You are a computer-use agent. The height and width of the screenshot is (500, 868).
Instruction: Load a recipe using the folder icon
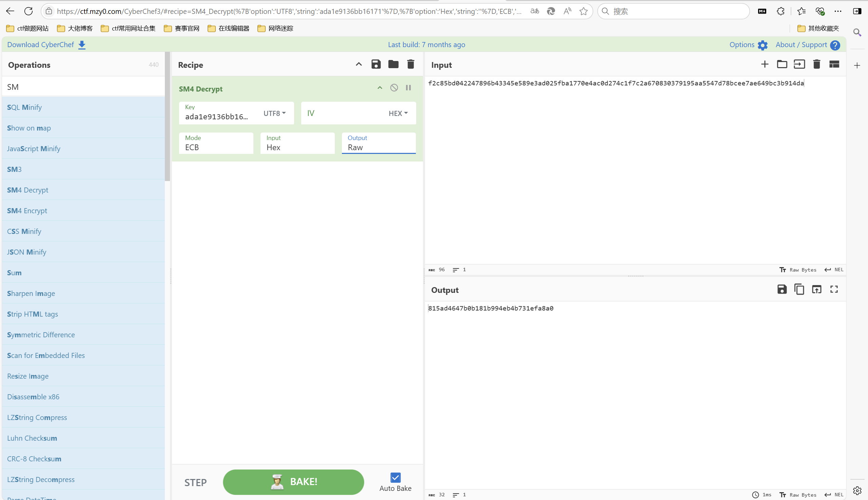(x=393, y=64)
